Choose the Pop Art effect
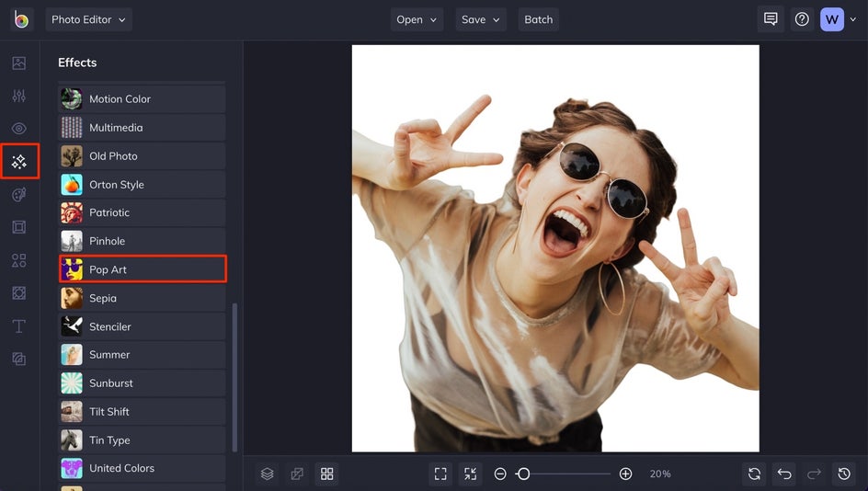 pos(143,269)
